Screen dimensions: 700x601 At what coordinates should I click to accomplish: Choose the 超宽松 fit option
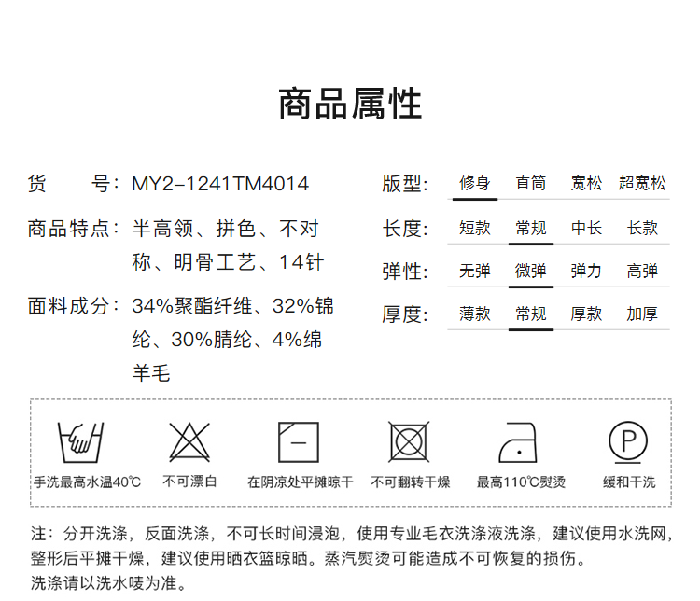pos(642,184)
